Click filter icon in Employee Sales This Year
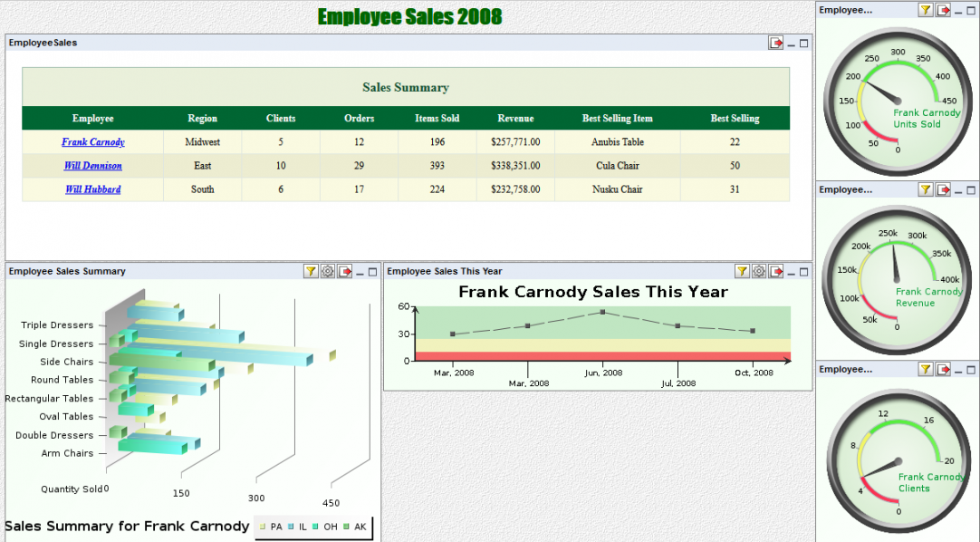Viewport: 980px width, 542px height. [742, 271]
